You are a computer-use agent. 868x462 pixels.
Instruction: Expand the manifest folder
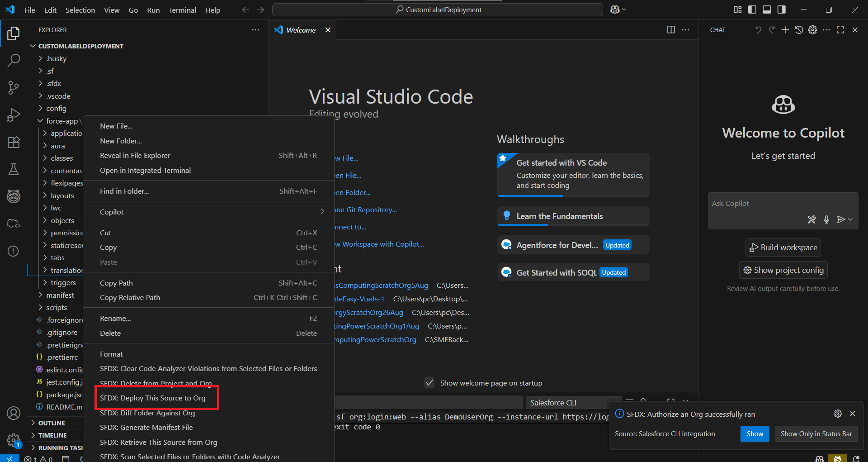coord(60,295)
